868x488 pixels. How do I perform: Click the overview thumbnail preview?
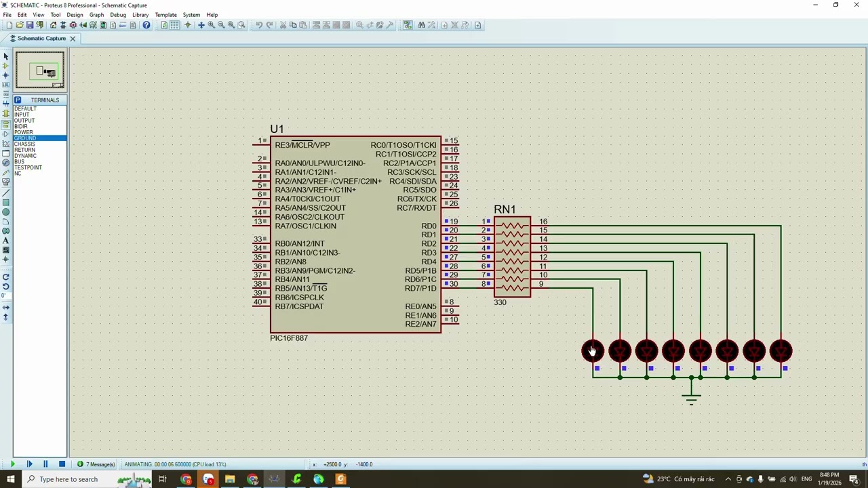tap(40, 70)
